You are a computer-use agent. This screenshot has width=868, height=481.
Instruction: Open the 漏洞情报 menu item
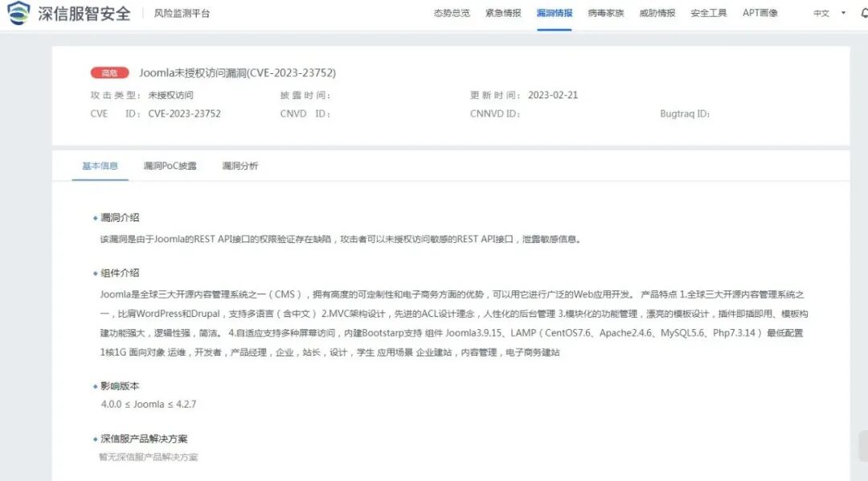[554, 13]
